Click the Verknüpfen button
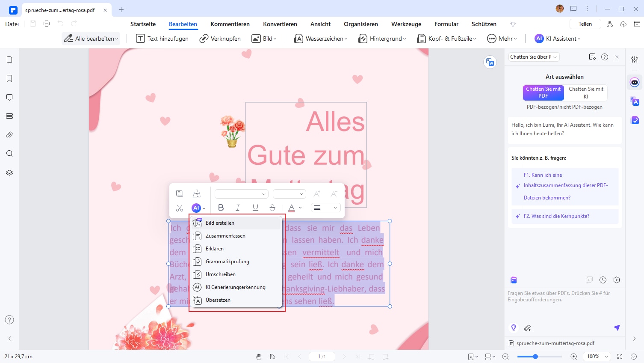Viewport: 644px width, 363px height. click(x=220, y=39)
